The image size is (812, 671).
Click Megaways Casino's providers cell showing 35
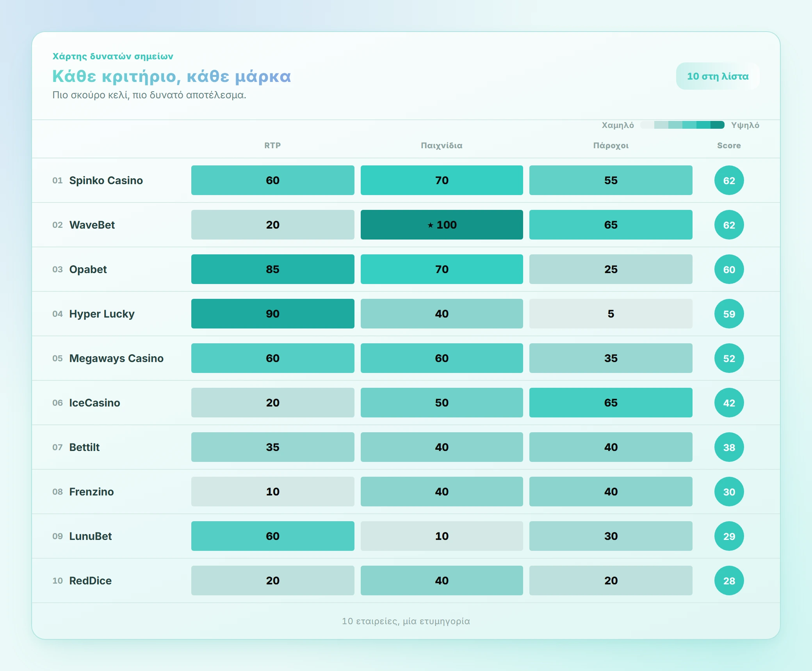611,358
